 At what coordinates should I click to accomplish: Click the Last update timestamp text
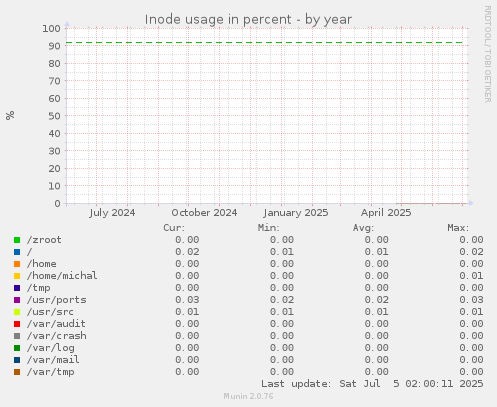pos(372,384)
